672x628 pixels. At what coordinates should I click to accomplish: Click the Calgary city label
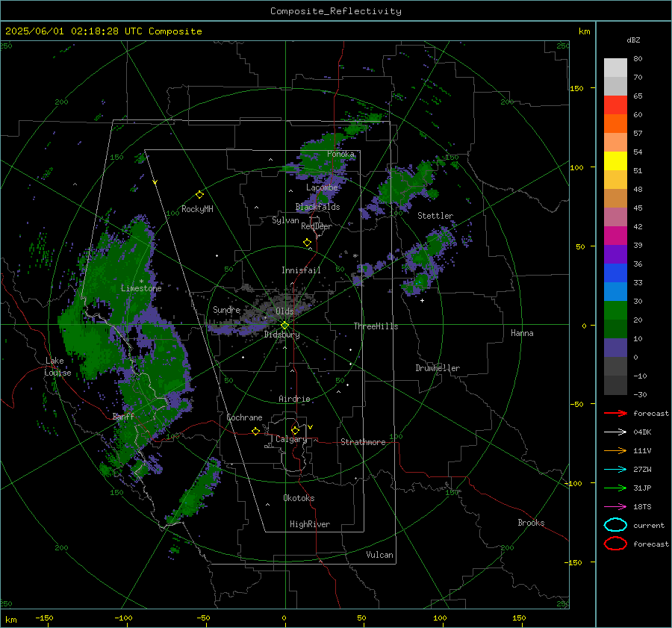coord(291,439)
